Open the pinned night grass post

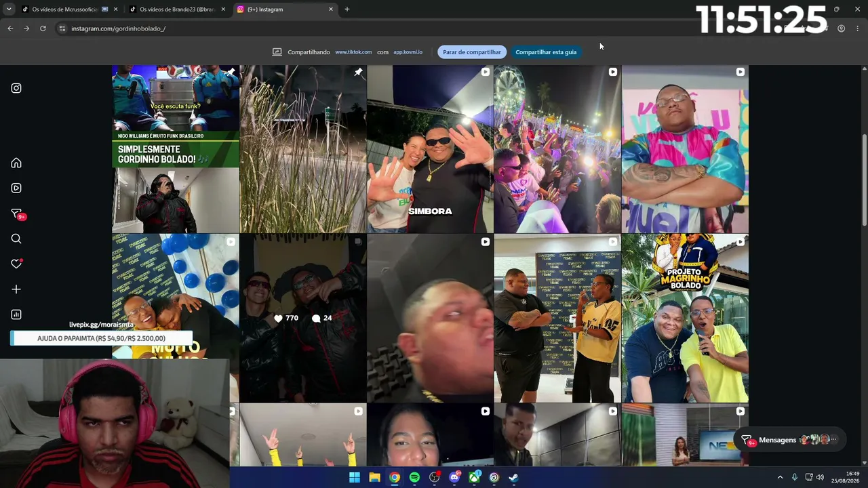click(x=303, y=149)
